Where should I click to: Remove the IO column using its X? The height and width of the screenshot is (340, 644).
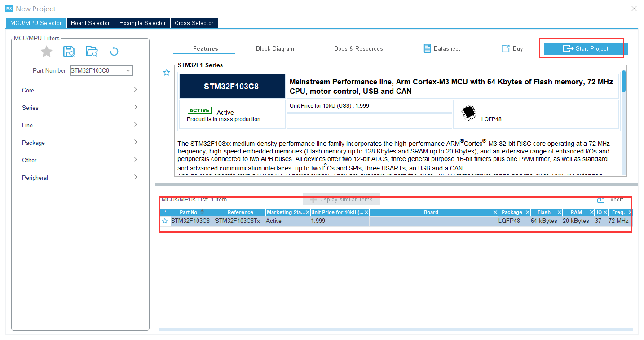[x=605, y=213]
